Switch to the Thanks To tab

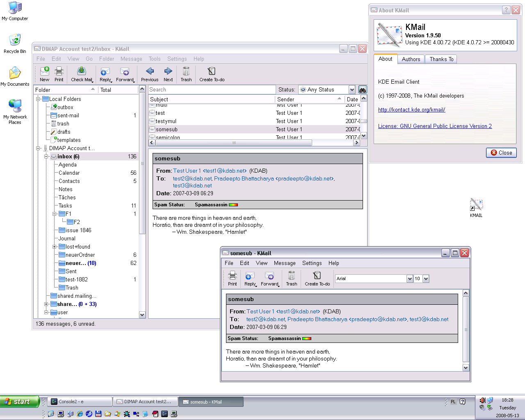coord(441,59)
